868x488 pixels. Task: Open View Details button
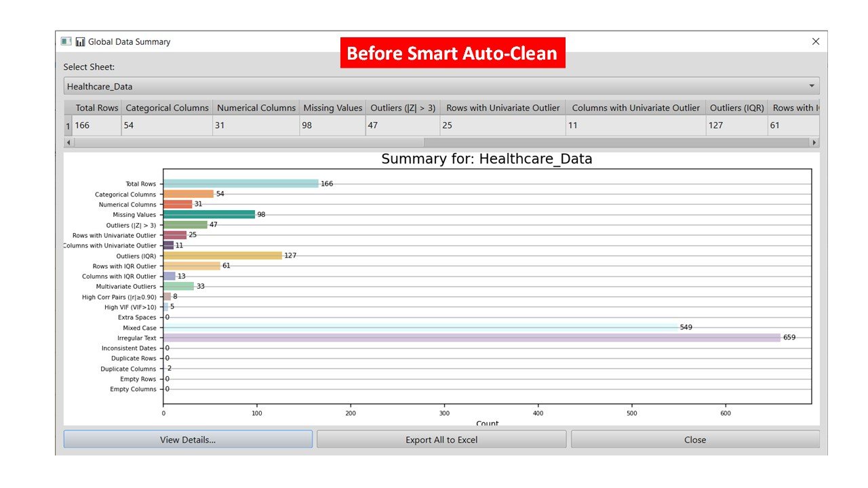188,439
